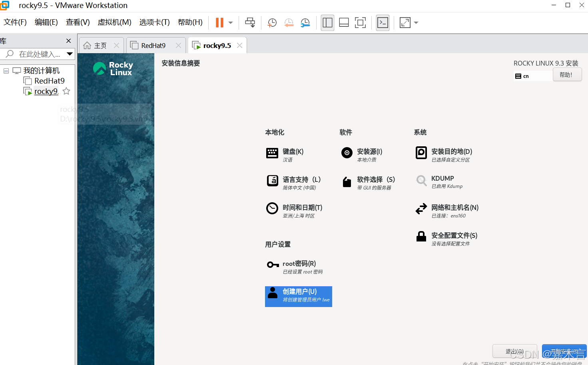Click the stretch guest display icon

(405, 22)
